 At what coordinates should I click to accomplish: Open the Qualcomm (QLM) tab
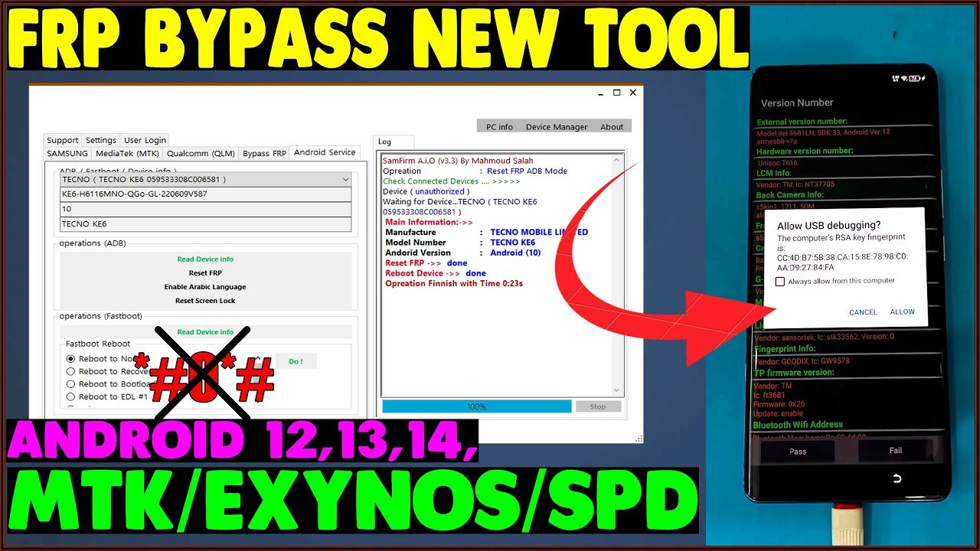coord(201,153)
